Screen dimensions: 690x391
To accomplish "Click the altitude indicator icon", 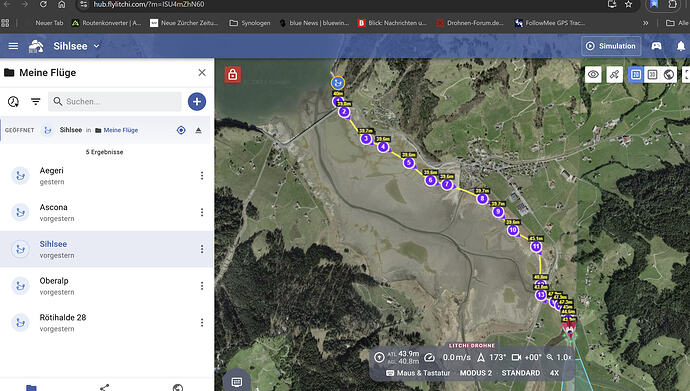I will (x=379, y=357).
